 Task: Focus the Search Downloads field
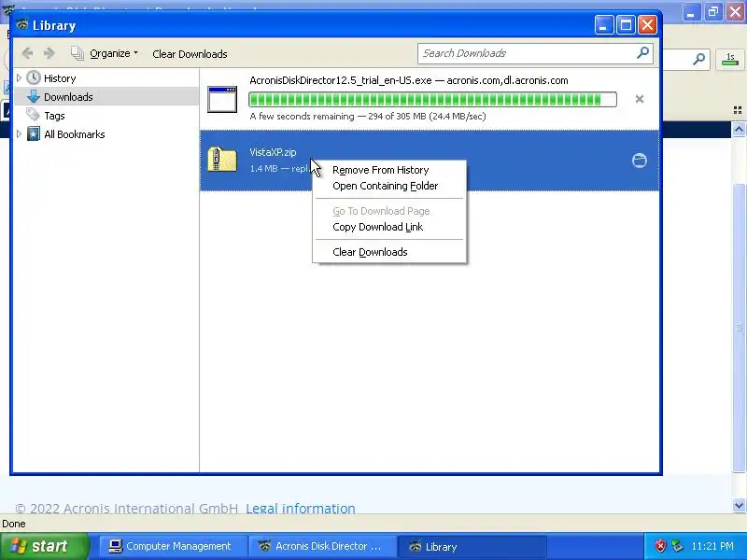(x=535, y=53)
